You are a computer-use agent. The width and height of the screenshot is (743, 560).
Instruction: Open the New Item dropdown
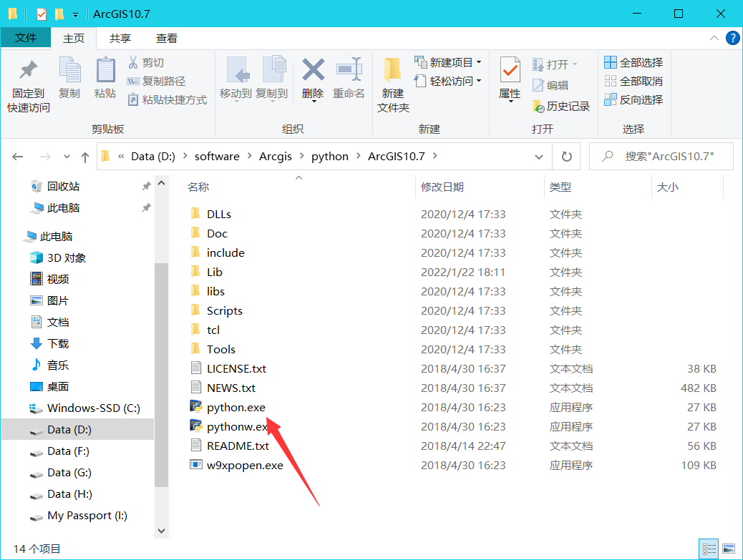pyautogui.click(x=448, y=63)
